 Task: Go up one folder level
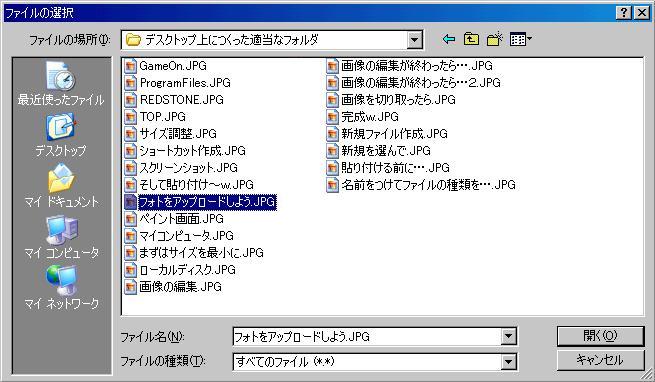(x=471, y=39)
